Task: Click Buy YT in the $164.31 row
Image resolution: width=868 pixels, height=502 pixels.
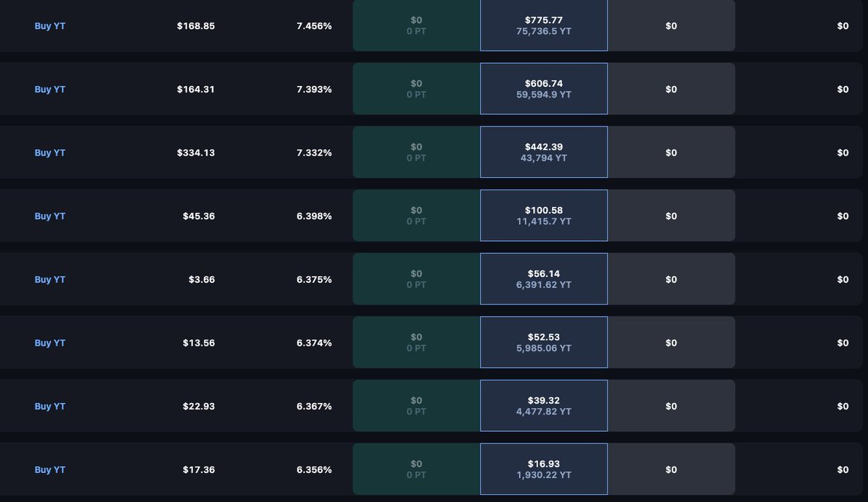Action: [x=50, y=90]
